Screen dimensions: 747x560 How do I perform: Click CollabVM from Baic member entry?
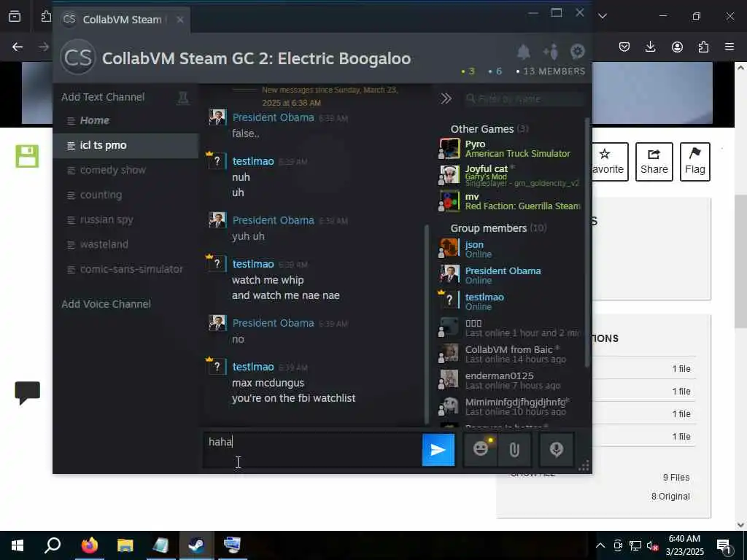pyautogui.click(x=510, y=354)
